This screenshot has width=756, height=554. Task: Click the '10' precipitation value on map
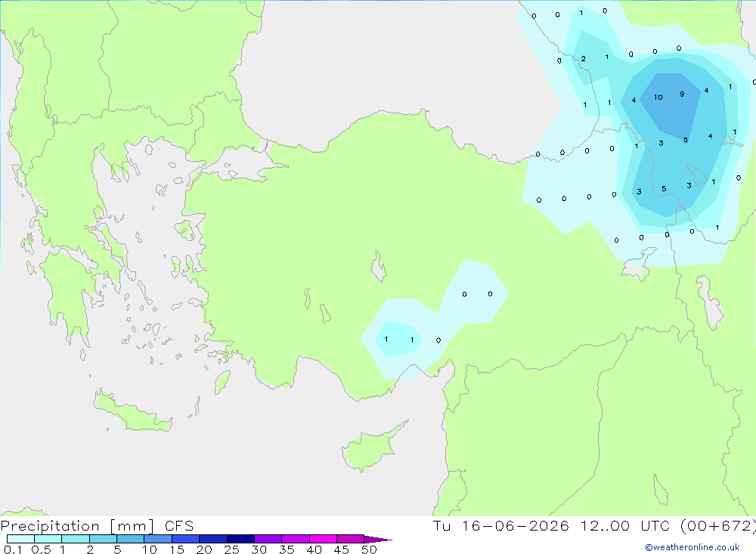(658, 97)
